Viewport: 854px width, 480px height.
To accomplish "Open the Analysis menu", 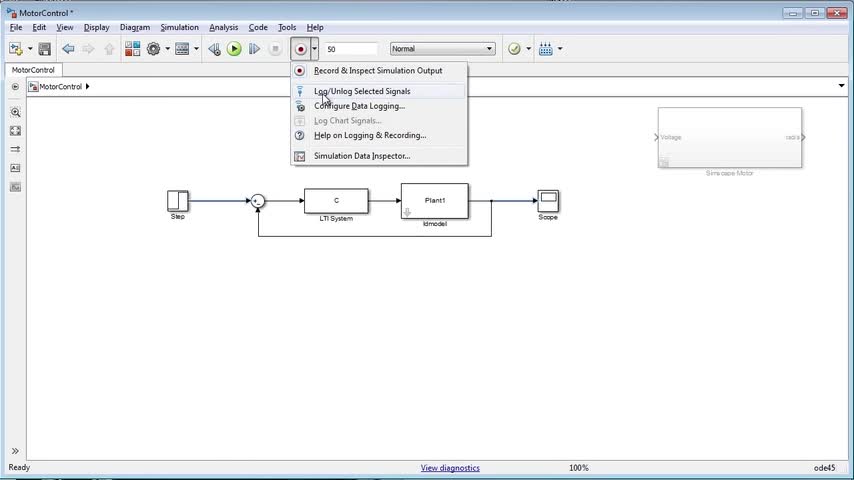I will (224, 27).
